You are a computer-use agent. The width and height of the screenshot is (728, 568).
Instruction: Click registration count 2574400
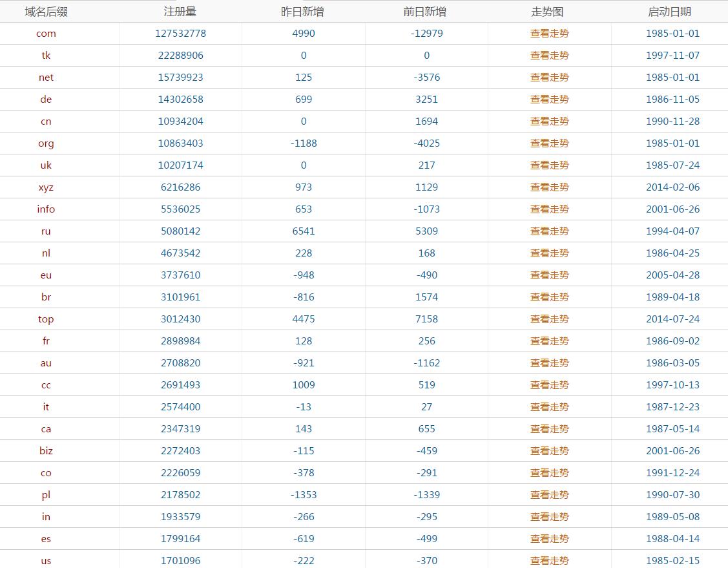click(x=181, y=407)
